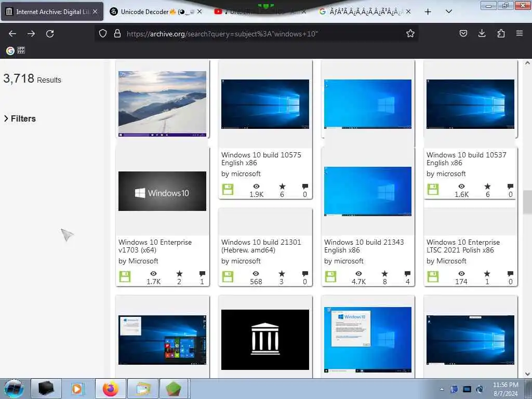The width and height of the screenshot is (532, 399).
Task: Click build 21343 light blue thumbnail
Action: 368,191
